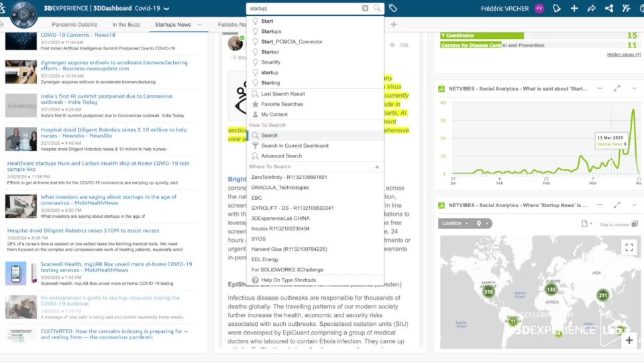Open Location dropdown in map widget

pyautogui.click(x=455, y=223)
